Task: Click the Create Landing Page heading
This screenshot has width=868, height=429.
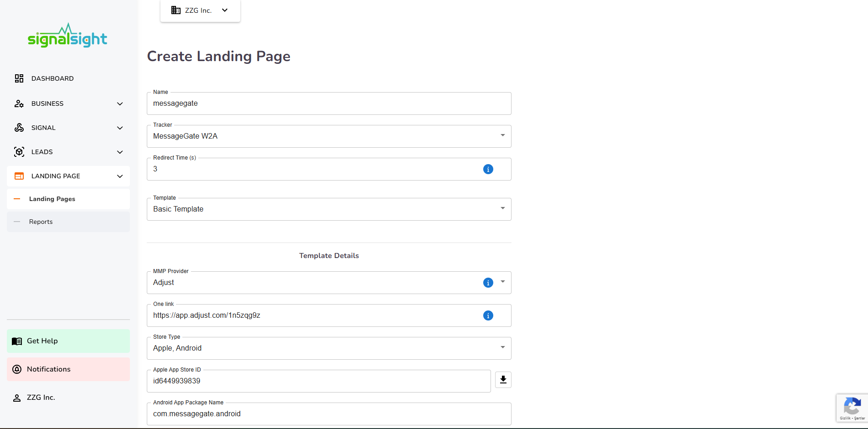Action: coord(219,56)
